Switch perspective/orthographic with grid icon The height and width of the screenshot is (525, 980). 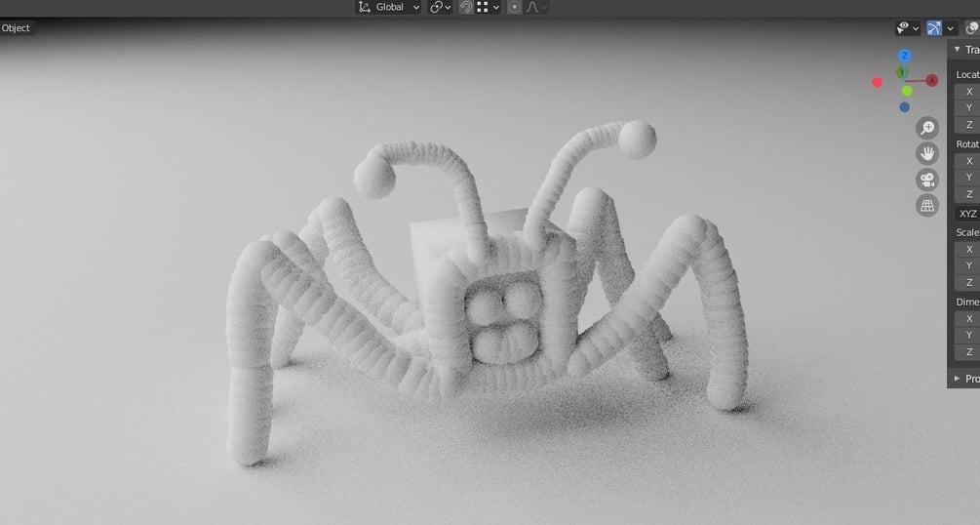[x=927, y=205]
